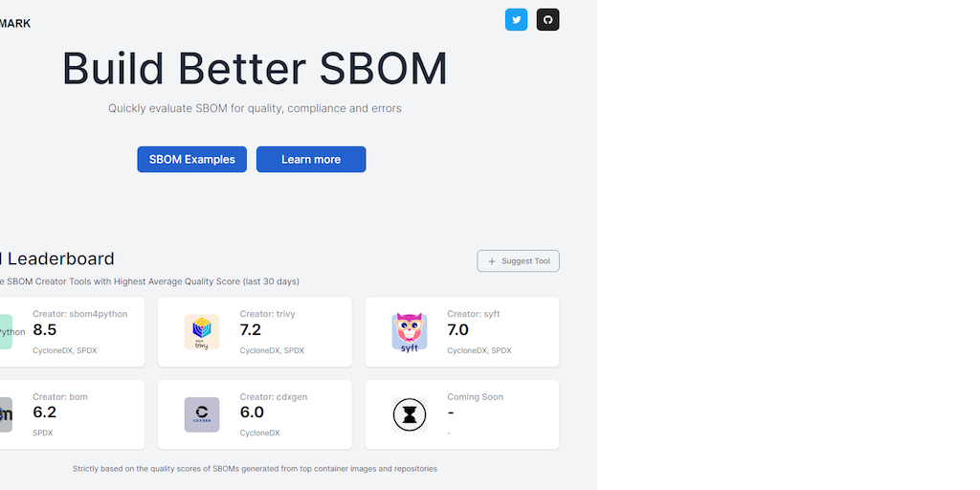Click the bom creator logo
Screen dimensions: 980x490
pos(6,414)
